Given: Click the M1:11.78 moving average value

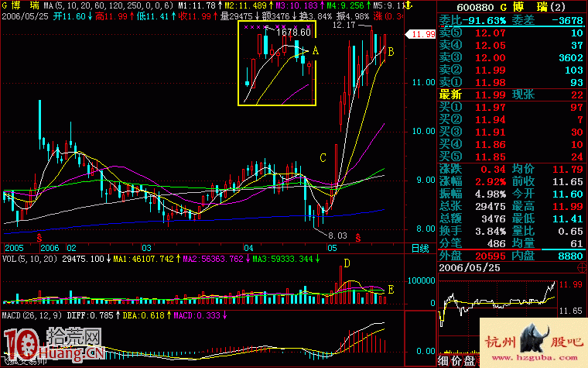Looking at the screenshot, I should click(197, 5).
